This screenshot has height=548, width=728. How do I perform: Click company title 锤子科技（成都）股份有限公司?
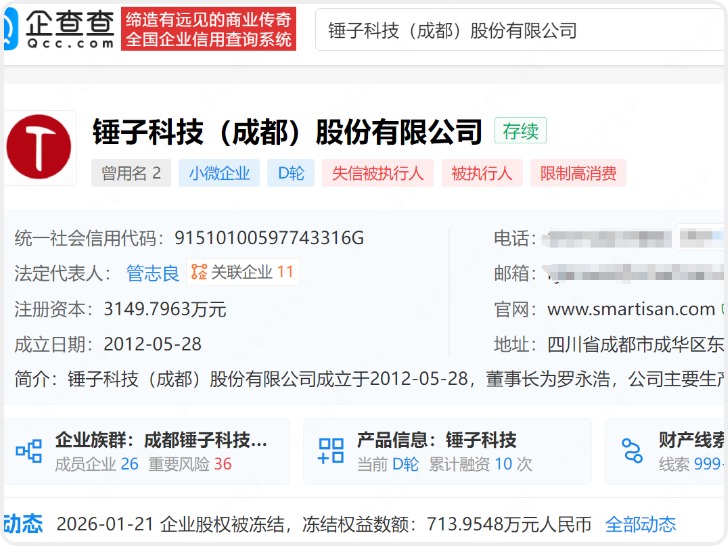click(287, 132)
